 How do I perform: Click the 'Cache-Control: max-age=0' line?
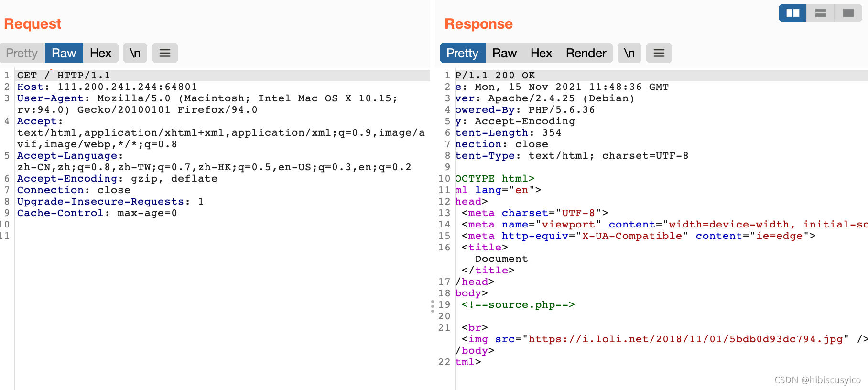[97, 213]
